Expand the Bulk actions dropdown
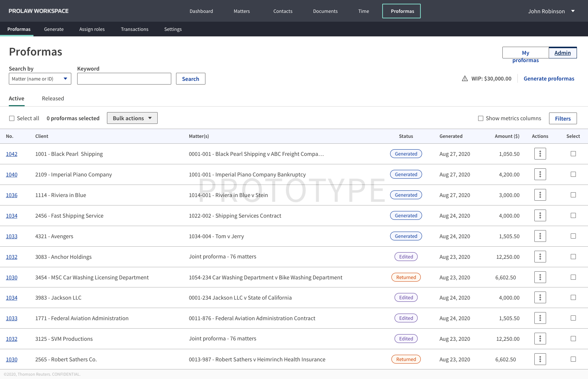 (132, 118)
